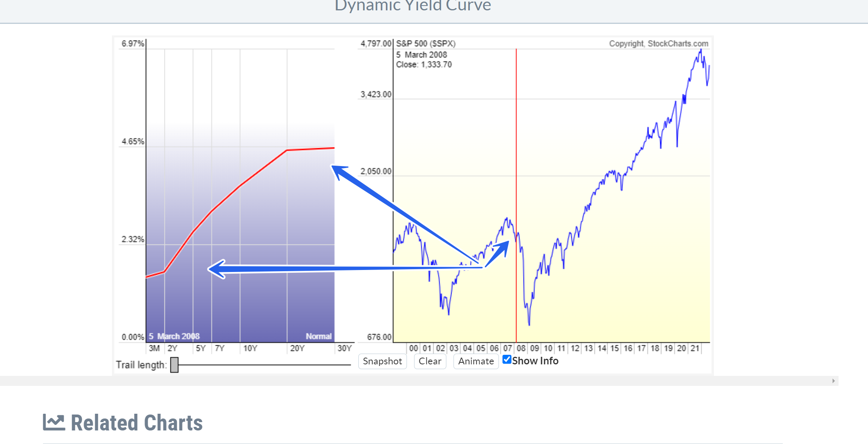Click year 21 on S&P timeline
This screenshot has width=868, height=444.
pos(695,348)
